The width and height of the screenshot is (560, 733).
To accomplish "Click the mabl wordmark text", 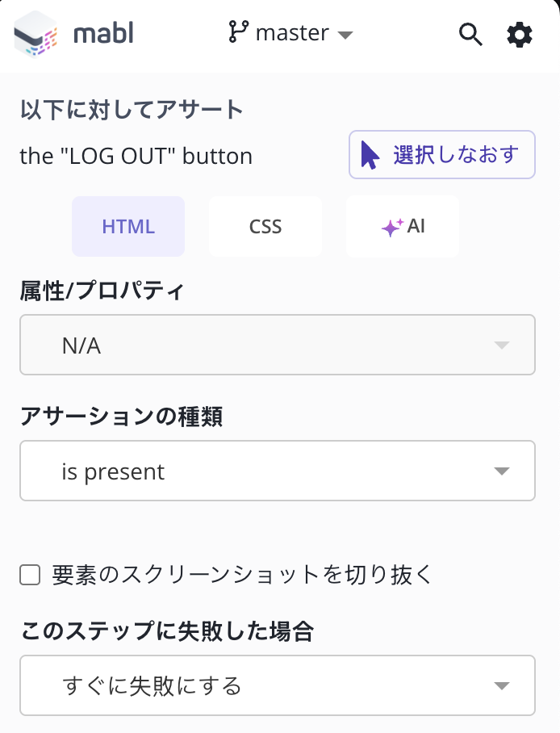I will click(x=102, y=34).
